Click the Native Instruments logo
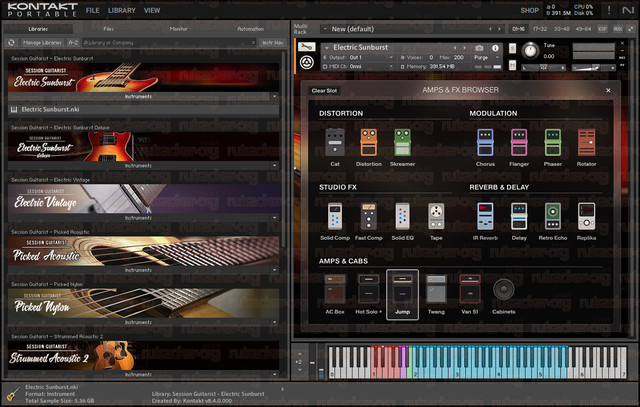This screenshot has height=407, width=640. pos(628,10)
